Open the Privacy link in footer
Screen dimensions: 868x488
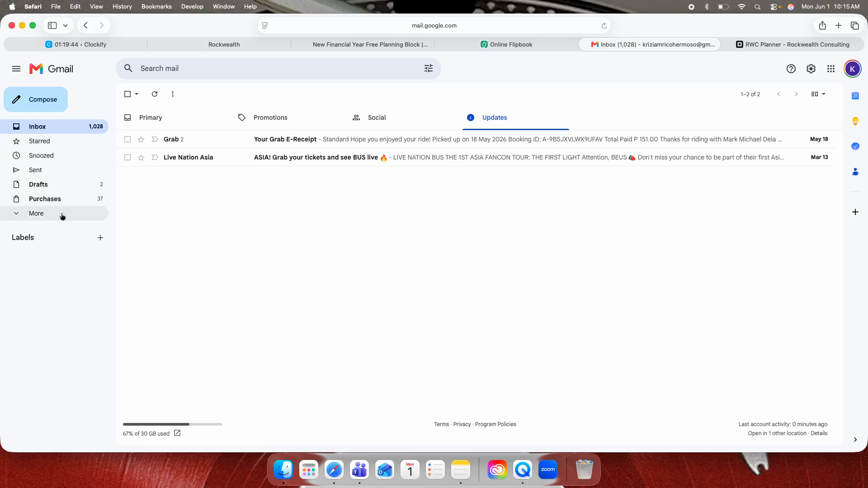tap(462, 424)
